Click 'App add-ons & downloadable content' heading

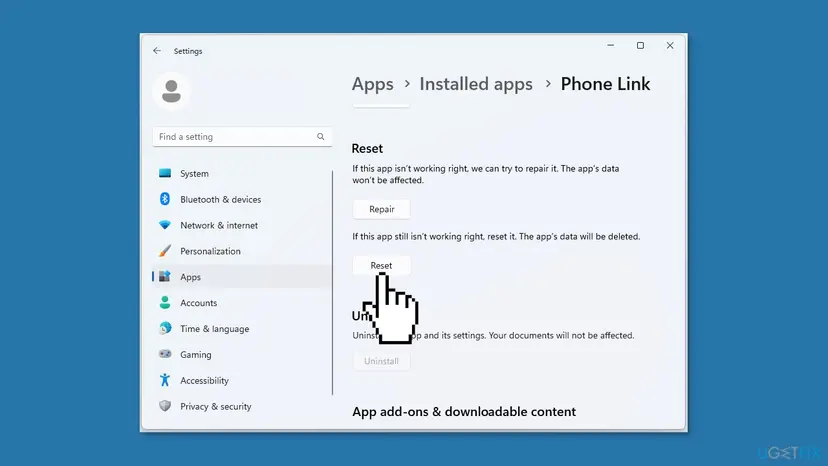click(464, 412)
